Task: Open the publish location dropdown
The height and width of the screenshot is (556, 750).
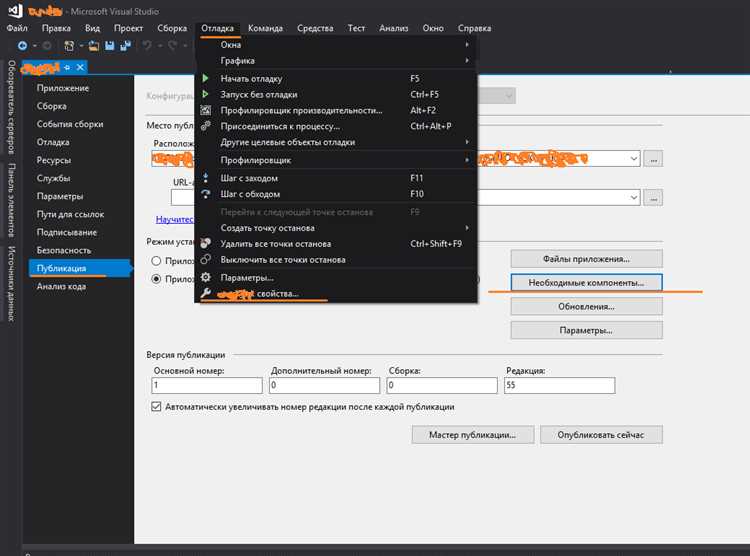Action: tap(633, 158)
